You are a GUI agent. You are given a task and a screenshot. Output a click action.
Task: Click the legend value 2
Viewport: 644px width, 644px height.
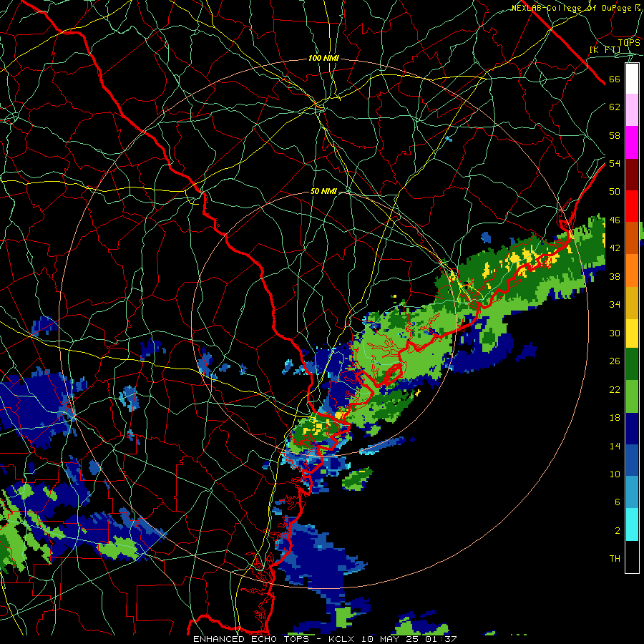click(618, 531)
